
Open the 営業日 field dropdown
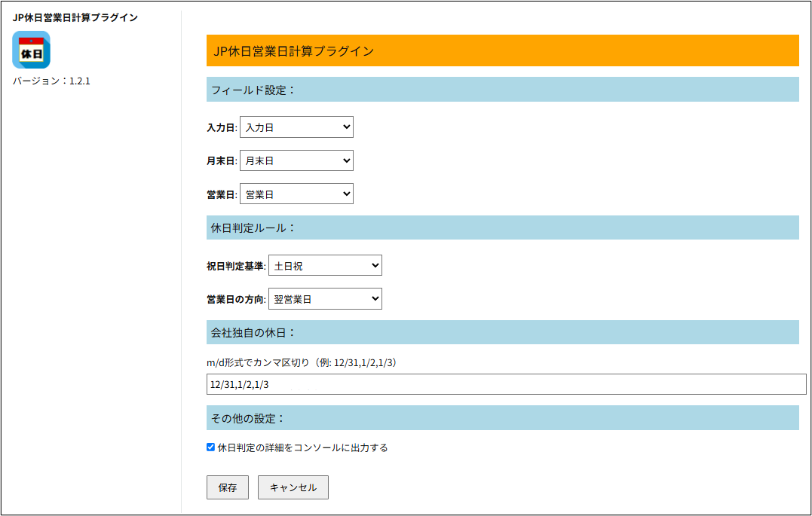pyautogui.click(x=296, y=194)
